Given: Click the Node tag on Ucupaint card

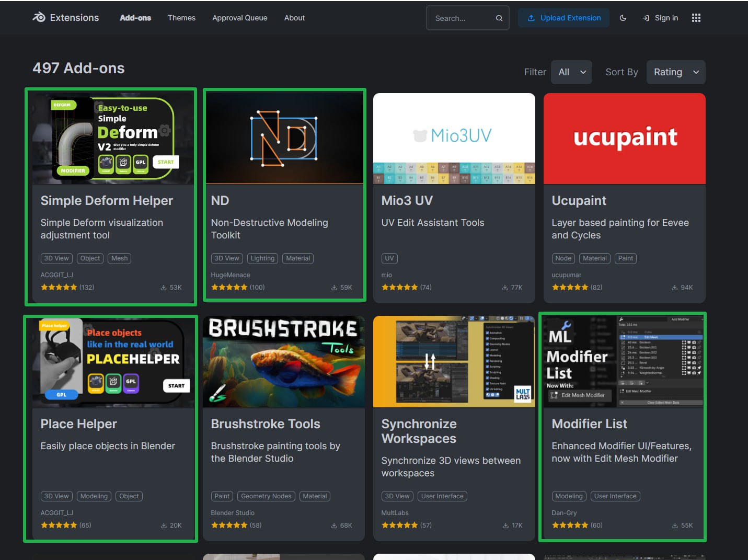Looking at the screenshot, I should click(x=563, y=258).
